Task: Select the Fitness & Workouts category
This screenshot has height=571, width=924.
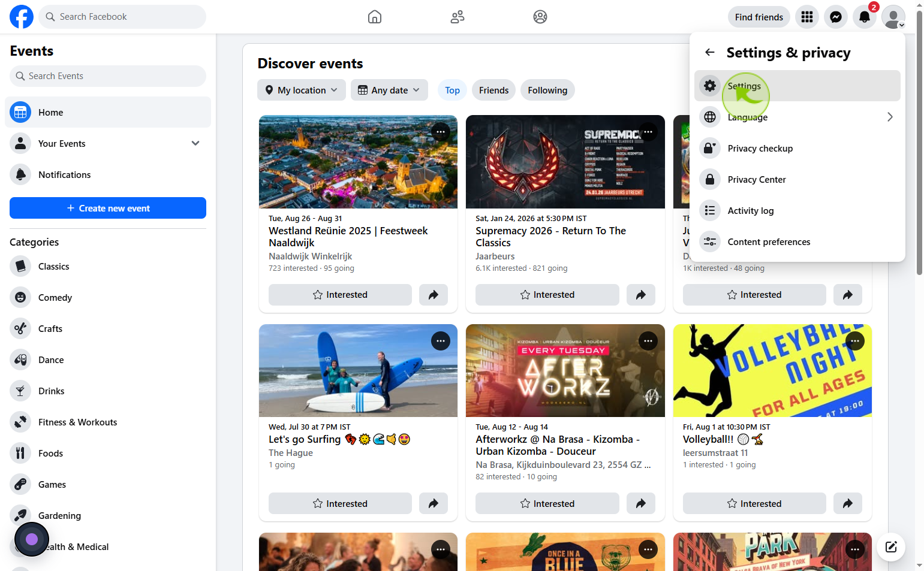Action: point(108,422)
